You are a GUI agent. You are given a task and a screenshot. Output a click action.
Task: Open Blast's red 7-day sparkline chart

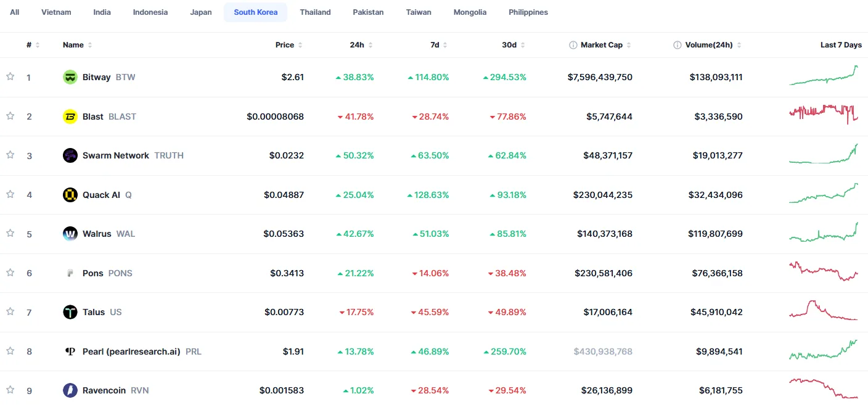tap(824, 114)
